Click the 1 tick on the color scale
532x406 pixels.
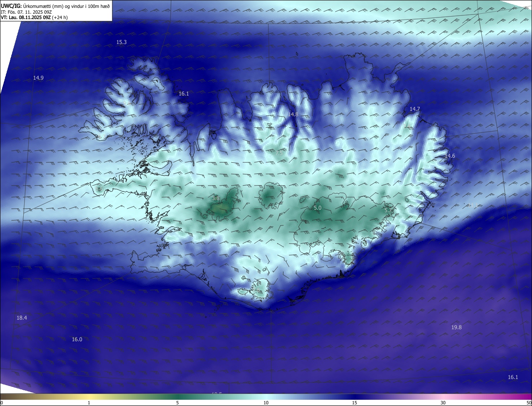click(89, 403)
